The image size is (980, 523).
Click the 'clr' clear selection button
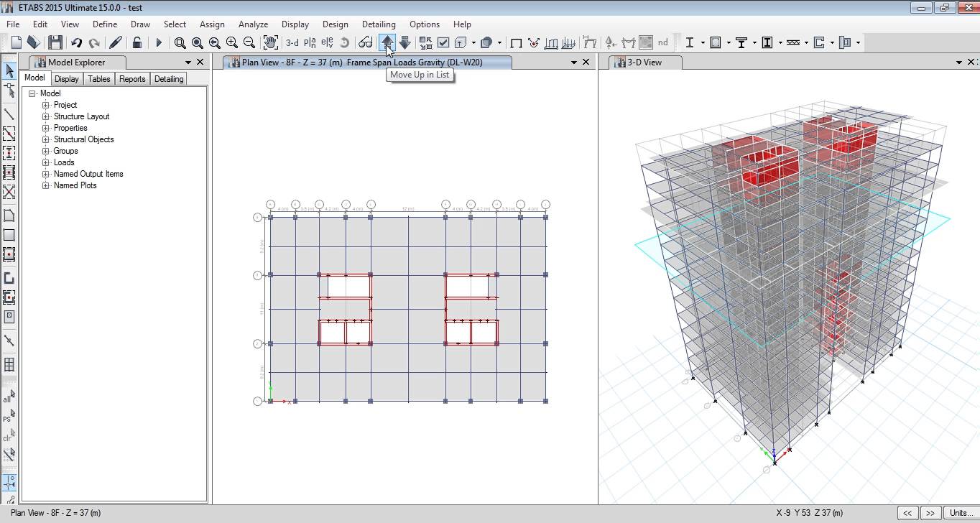9,435
